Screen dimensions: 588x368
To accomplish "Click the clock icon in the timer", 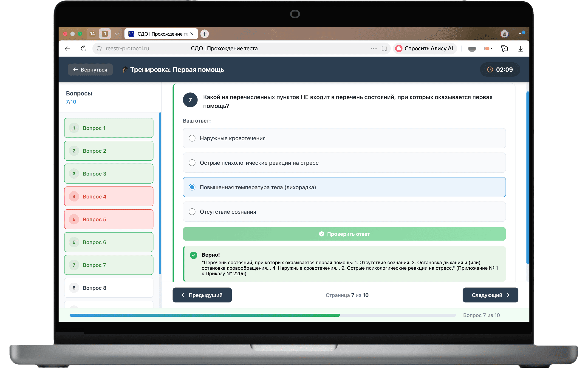I will [490, 70].
